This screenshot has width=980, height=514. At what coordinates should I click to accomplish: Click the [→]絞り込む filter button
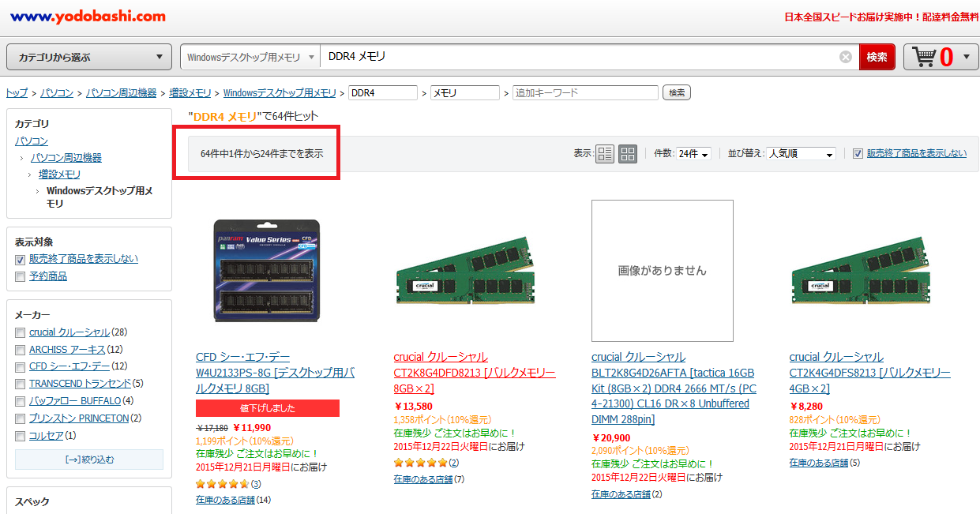coord(89,460)
